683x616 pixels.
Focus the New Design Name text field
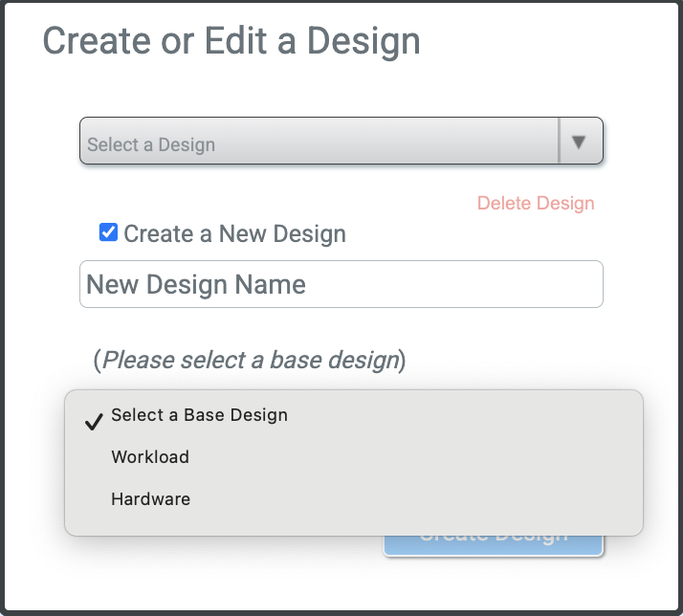pyautogui.click(x=341, y=284)
